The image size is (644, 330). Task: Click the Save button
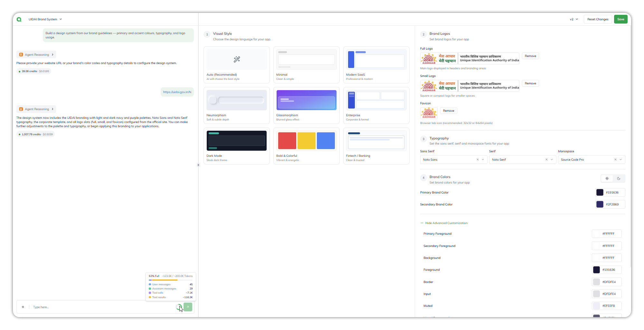click(620, 19)
